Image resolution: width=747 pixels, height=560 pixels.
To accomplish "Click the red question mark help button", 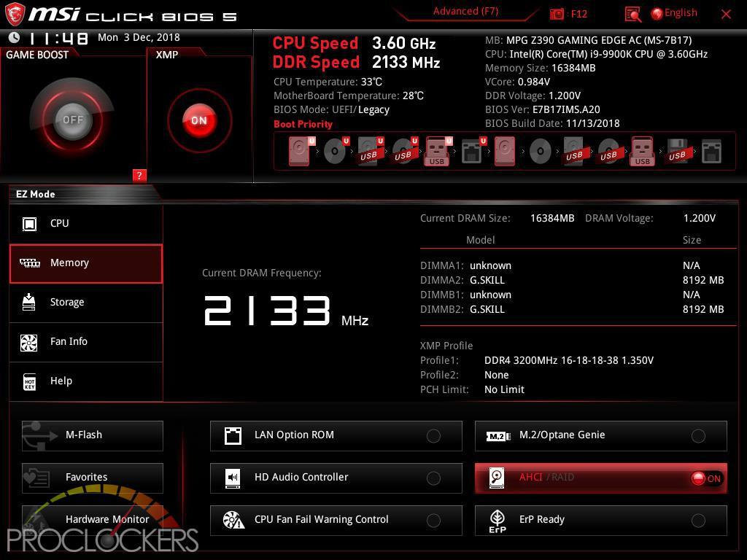I will click(139, 175).
